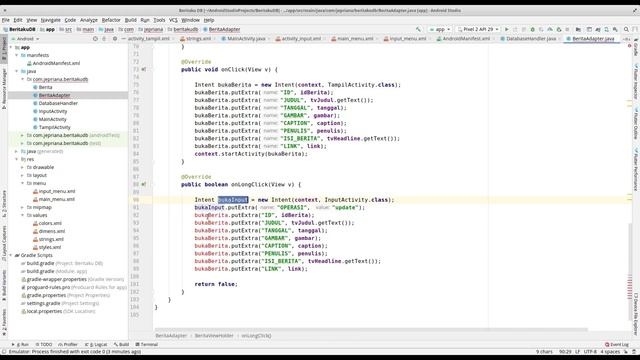Select input_menu.xml in project tree
Image resolution: width=640 pixels, height=360 pixels.
point(57,191)
